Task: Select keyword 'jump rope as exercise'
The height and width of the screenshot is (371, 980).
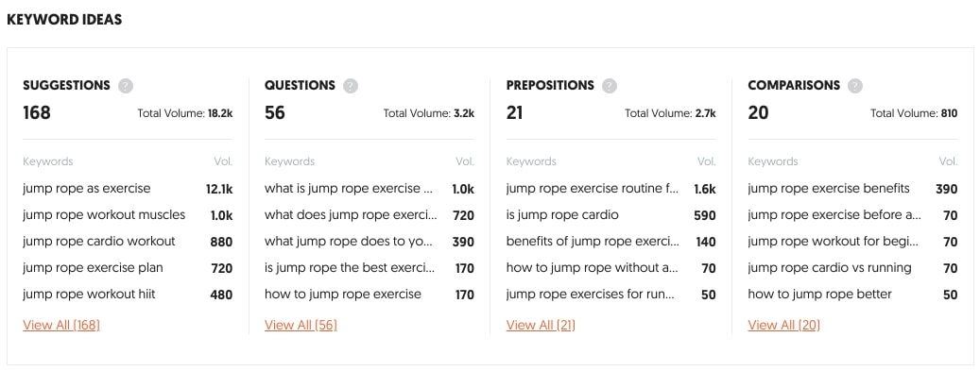Action: pyautogui.click(x=87, y=189)
